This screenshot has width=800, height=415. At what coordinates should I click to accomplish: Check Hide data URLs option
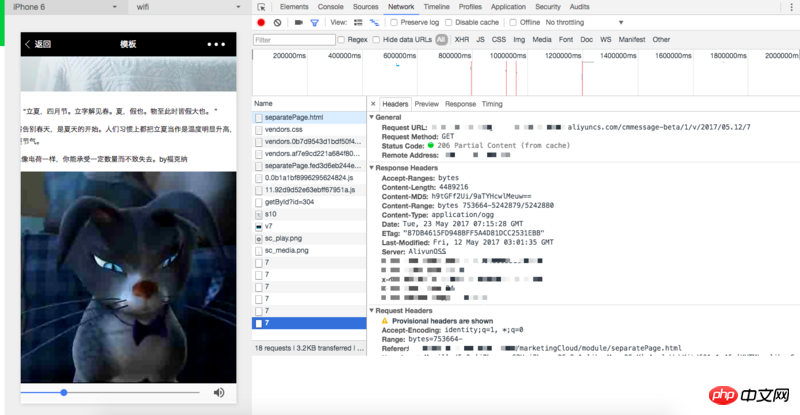coord(376,40)
